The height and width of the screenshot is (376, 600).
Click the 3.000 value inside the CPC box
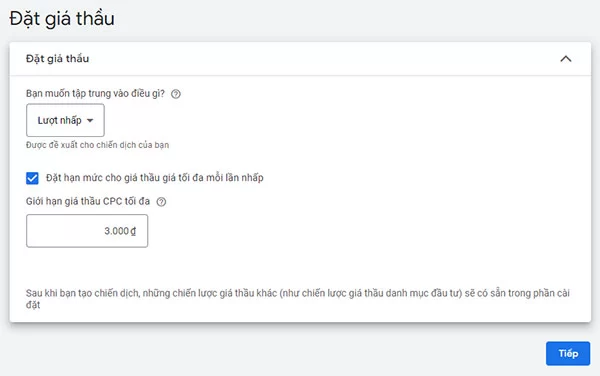click(117, 231)
